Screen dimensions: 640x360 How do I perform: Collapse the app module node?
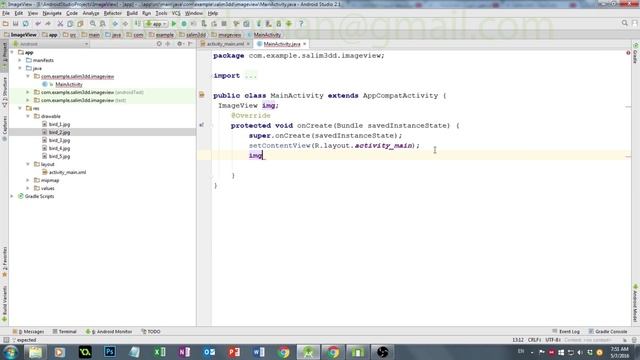tap(12, 52)
